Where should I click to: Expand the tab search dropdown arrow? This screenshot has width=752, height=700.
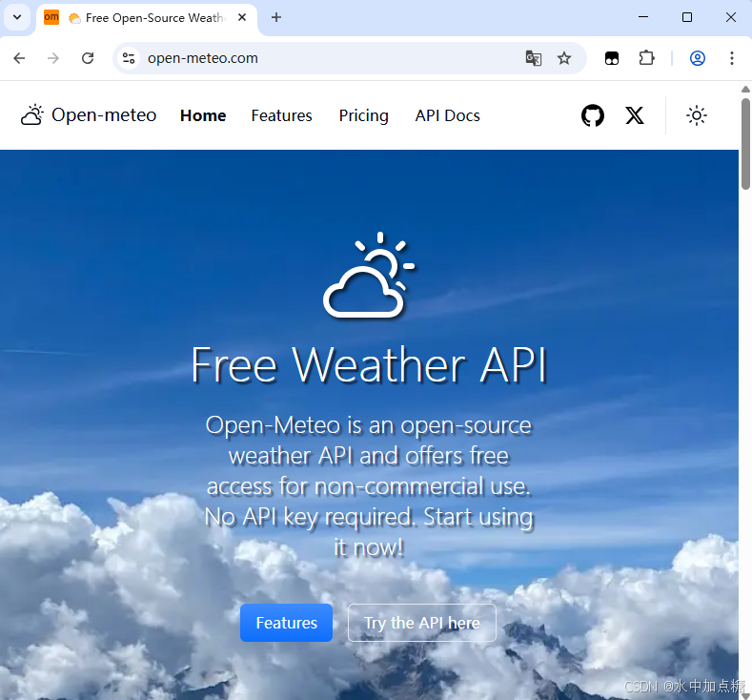(17, 17)
